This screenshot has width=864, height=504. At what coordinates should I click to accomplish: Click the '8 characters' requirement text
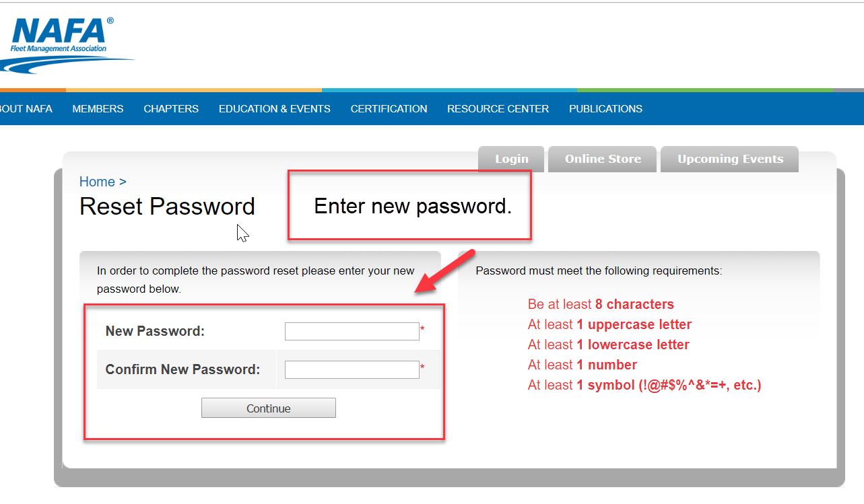point(634,304)
